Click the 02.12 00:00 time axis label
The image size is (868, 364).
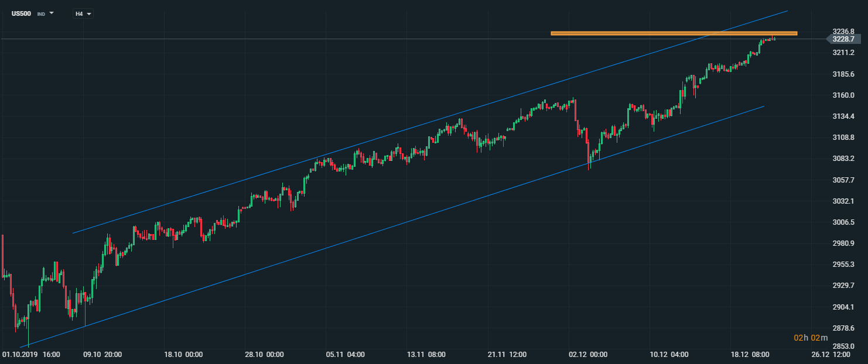click(589, 355)
